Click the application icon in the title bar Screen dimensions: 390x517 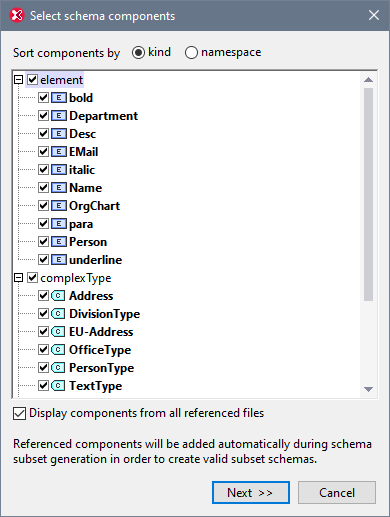(x=17, y=15)
